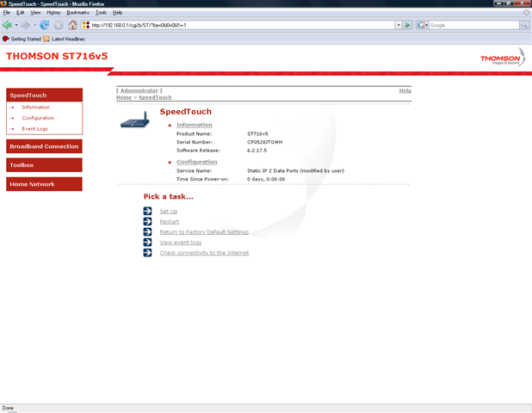Open Information under SpeedTouch sidebar

[x=36, y=108]
